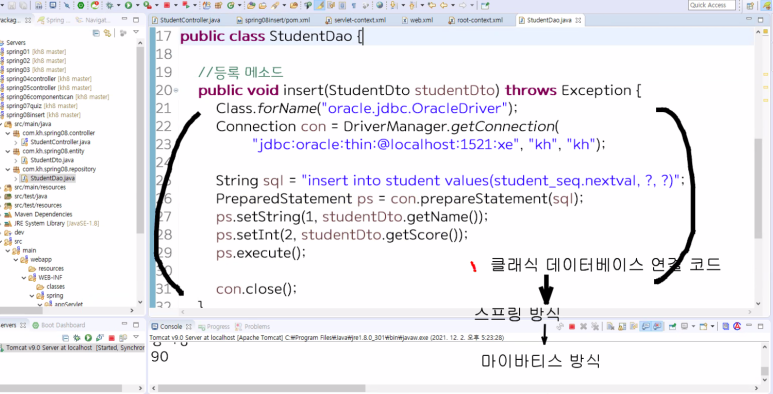Click the Back navigation arrow in the toolbar
The height and width of the screenshot is (394, 773).
pyautogui.click(x=444, y=5)
